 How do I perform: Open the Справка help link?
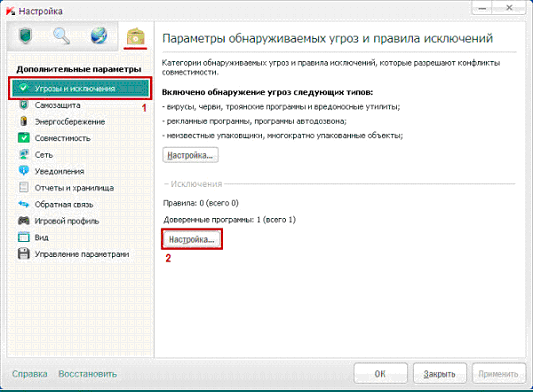click(x=30, y=374)
